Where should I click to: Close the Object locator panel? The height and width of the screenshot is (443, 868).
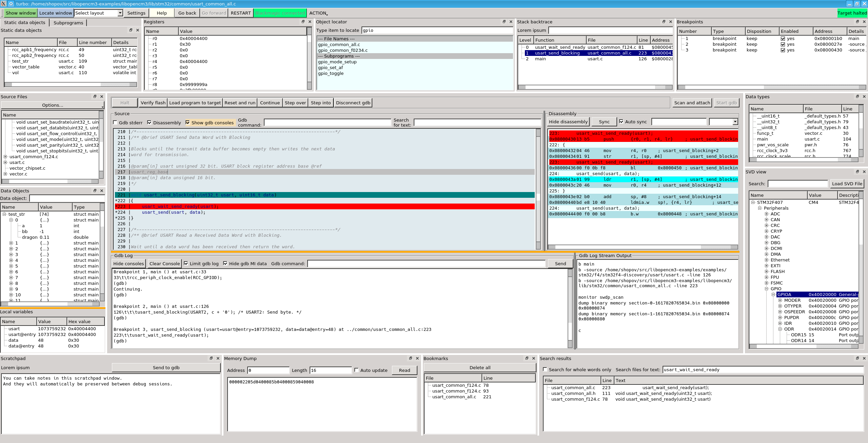tap(511, 22)
